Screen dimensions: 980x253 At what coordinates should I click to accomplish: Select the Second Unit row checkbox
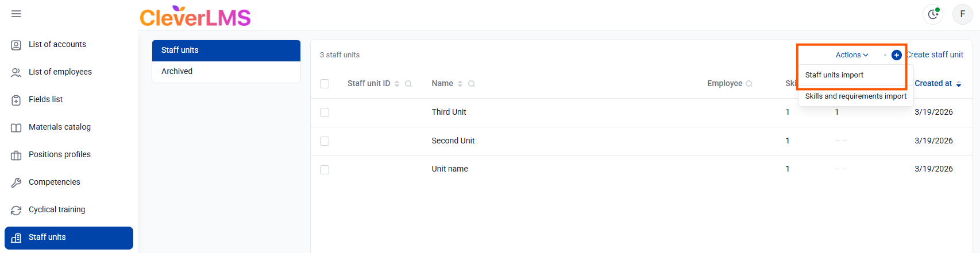click(325, 141)
